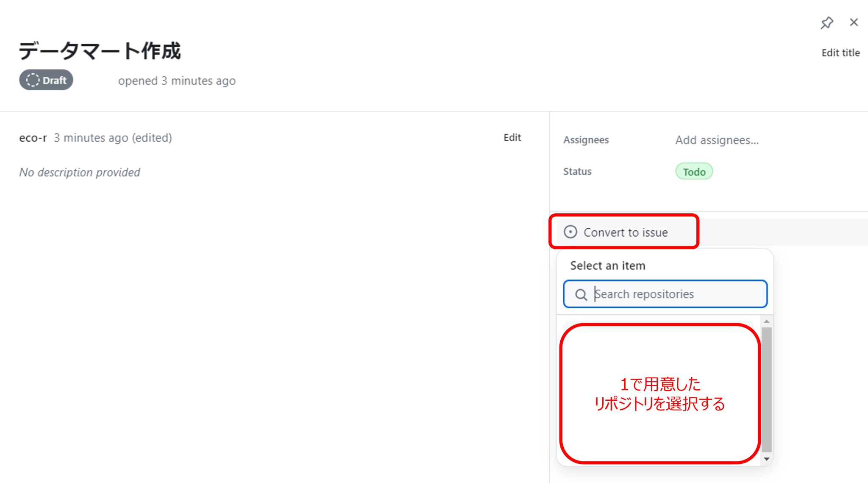Image resolution: width=868 pixels, height=483 pixels.
Task: Click the Convert to issue circle icon
Action: click(570, 232)
